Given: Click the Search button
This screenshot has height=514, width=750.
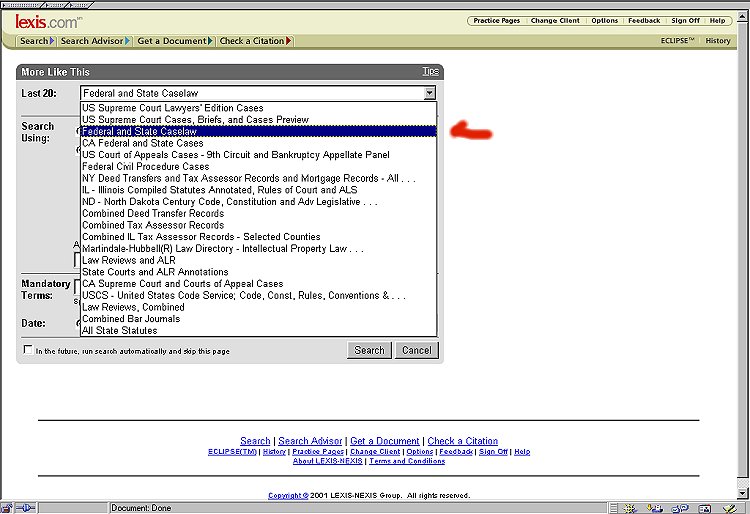Looking at the screenshot, I should [369, 350].
